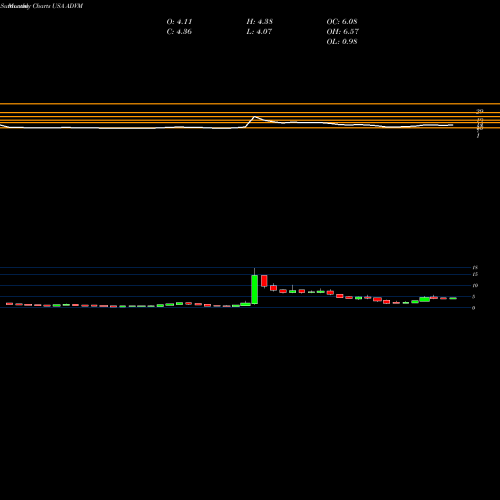Image resolution: width=500 pixels, height=500 pixels.
Task: Click the 'OH: 6.57' value
Action: click(x=343, y=32)
